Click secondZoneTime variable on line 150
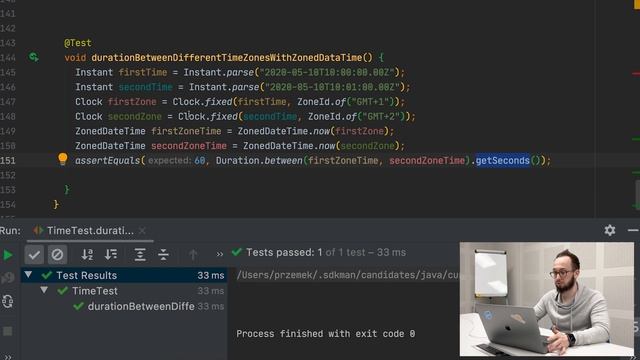 click(189, 146)
